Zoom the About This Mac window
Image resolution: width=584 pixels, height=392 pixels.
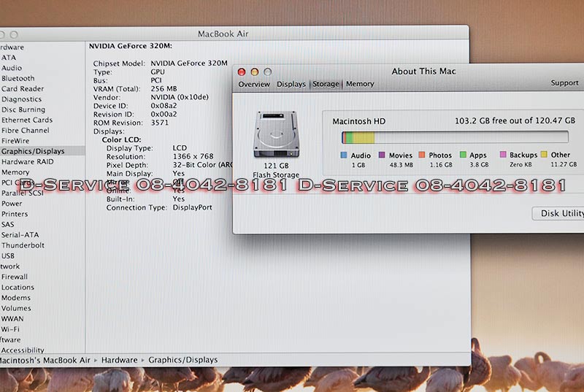[x=267, y=72]
